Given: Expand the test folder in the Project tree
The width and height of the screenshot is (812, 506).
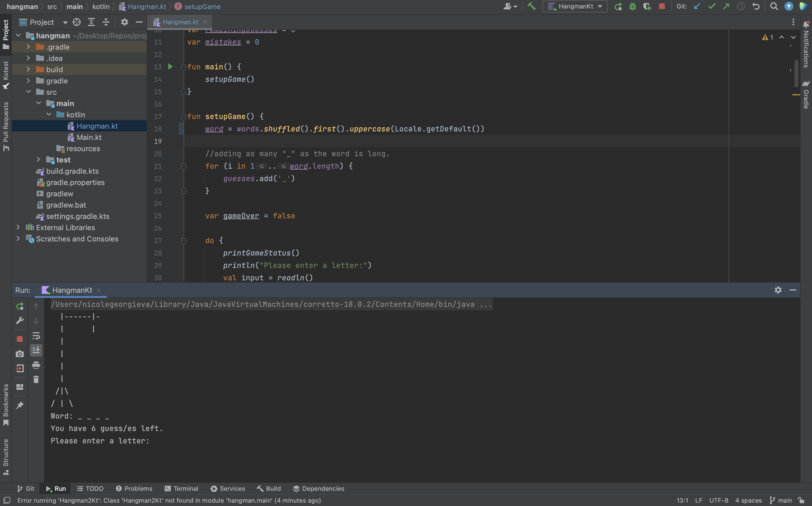Looking at the screenshot, I should (38, 160).
